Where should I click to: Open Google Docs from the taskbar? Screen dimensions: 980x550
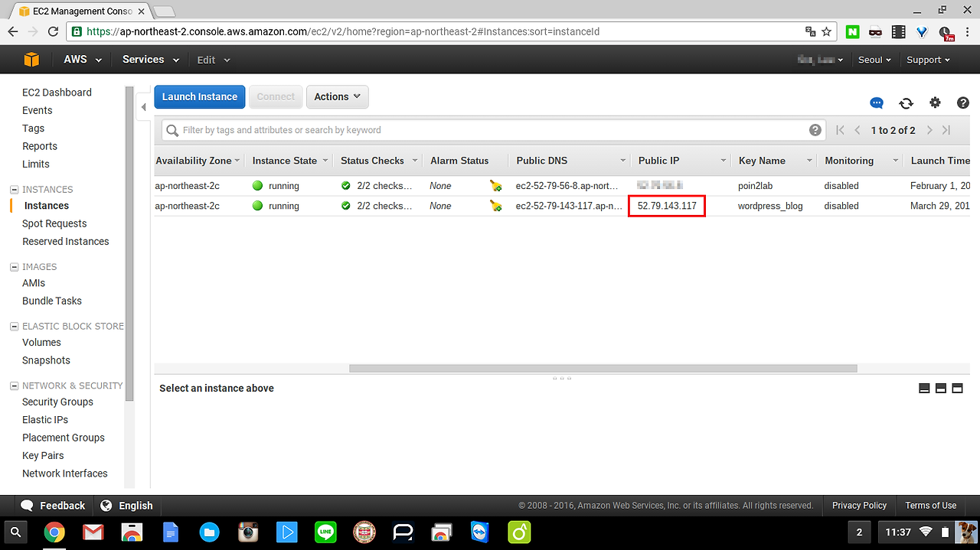pos(171,532)
